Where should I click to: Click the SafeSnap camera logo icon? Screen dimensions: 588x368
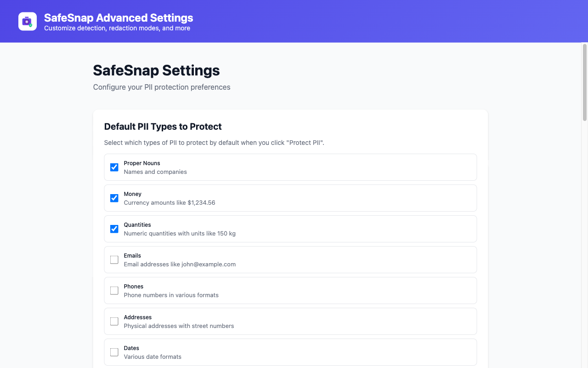28,21
